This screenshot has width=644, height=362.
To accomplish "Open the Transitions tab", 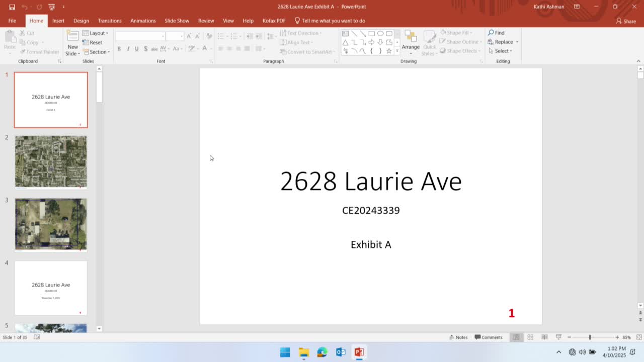I will click(110, 21).
